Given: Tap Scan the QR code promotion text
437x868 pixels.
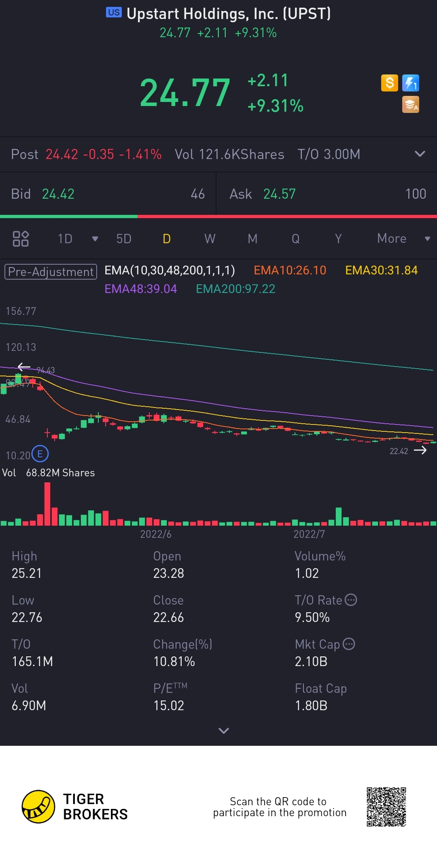Looking at the screenshot, I should [x=280, y=807].
